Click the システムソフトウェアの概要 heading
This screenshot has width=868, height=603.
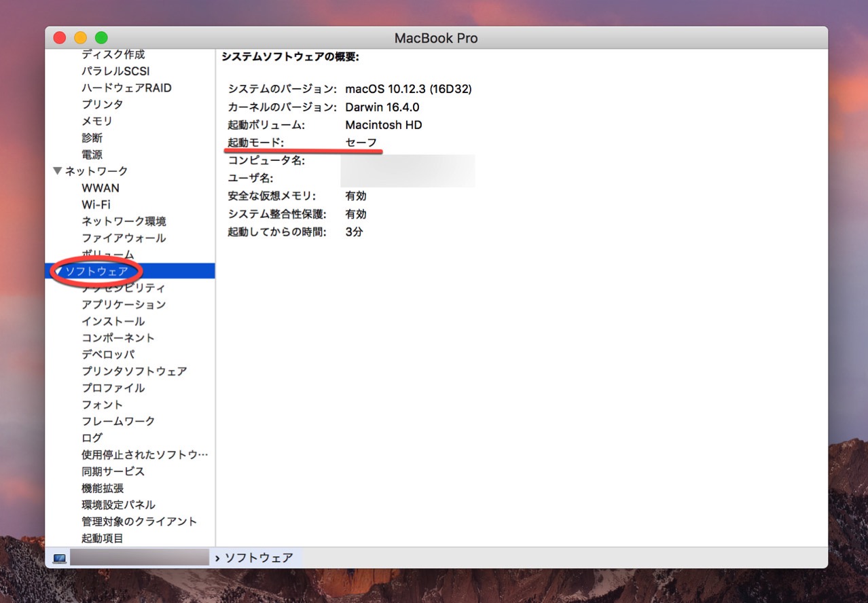click(x=290, y=57)
